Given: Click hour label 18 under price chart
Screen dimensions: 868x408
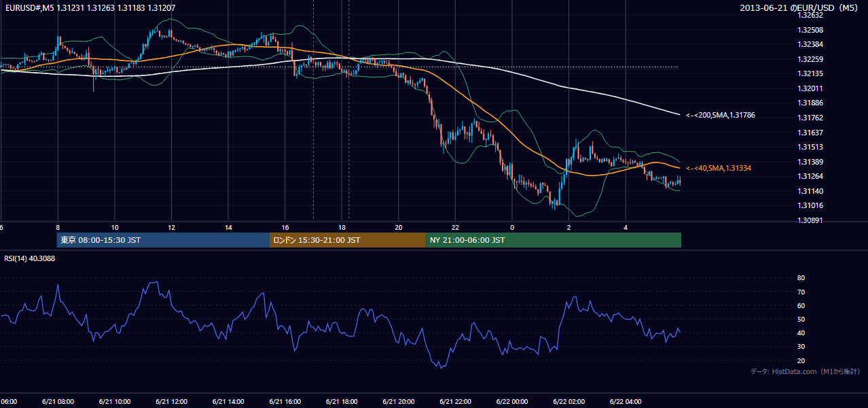Looking at the screenshot, I should 342,227.
